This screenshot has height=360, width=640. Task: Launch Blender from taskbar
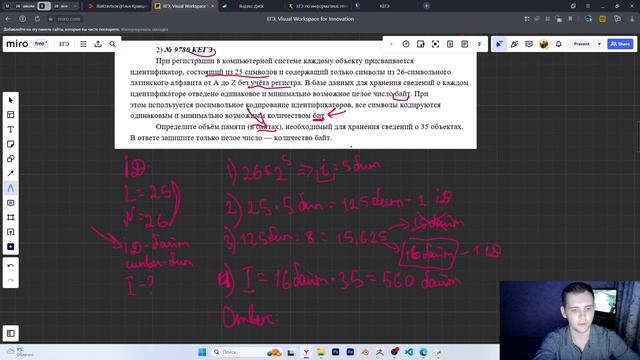click(365, 352)
